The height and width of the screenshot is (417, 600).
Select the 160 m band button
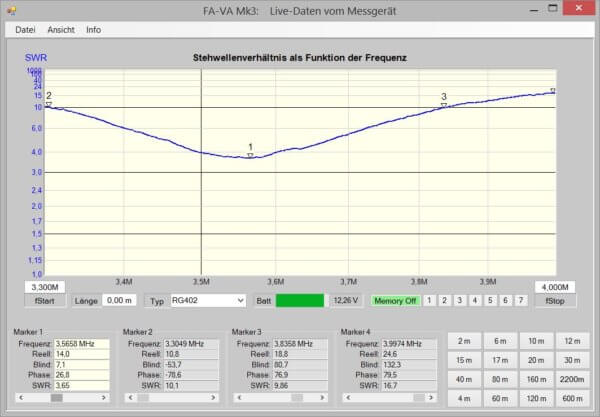tap(536, 379)
